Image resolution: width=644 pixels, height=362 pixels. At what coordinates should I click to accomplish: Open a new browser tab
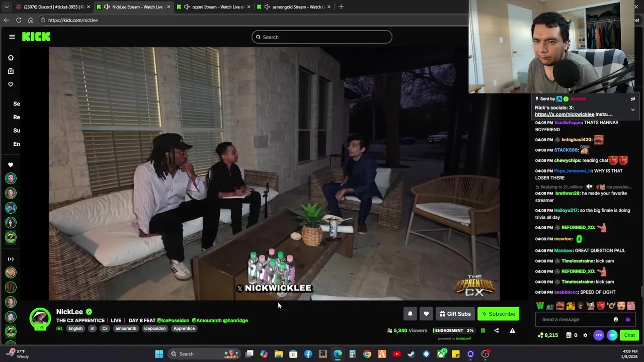coord(341,7)
